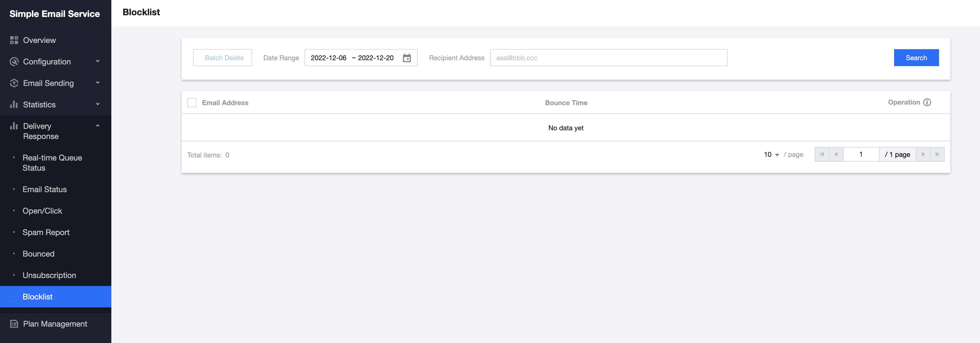
Task: Open the 10 per page dropdown
Action: point(771,154)
